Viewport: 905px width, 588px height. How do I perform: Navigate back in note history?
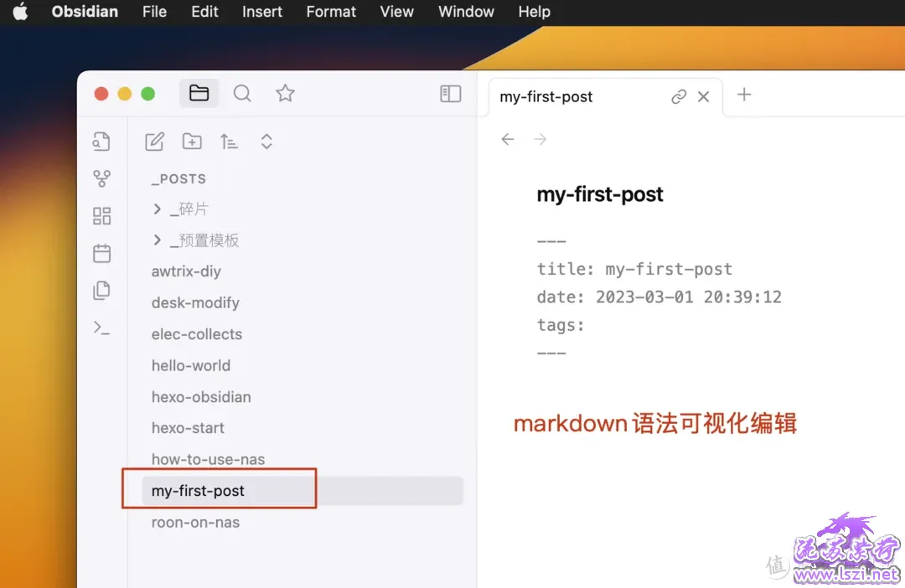click(508, 139)
